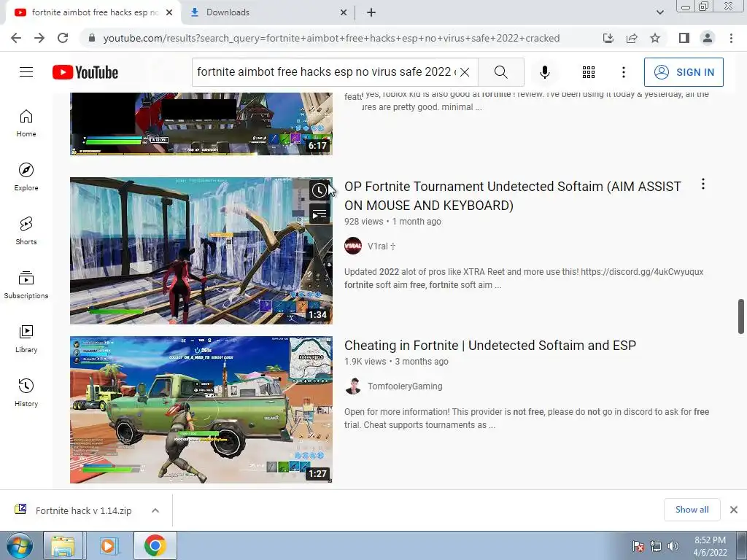Viewport: 747px width, 560px height.
Task: Open Shorts in sidebar
Action: (26, 231)
